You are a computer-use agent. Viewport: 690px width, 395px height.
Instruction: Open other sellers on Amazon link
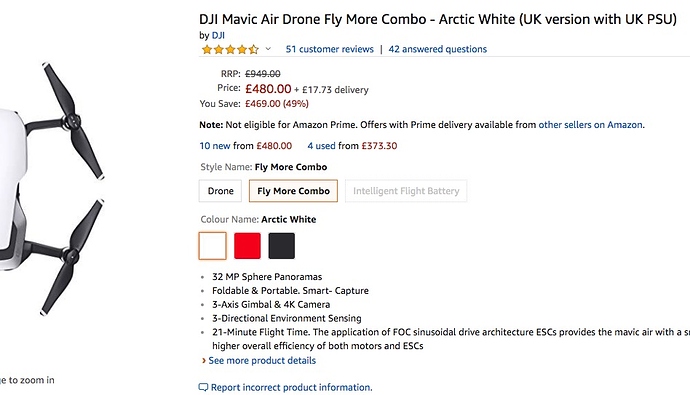click(x=591, y=125)
